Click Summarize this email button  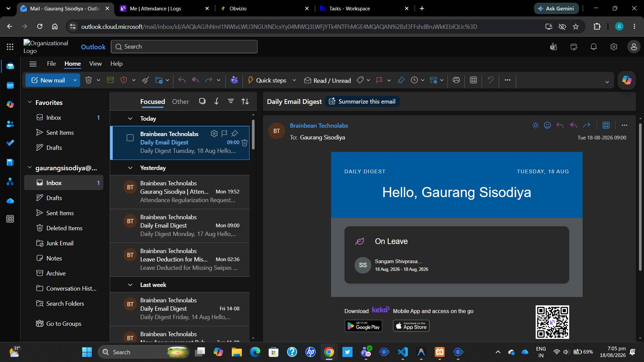(362, 102)
